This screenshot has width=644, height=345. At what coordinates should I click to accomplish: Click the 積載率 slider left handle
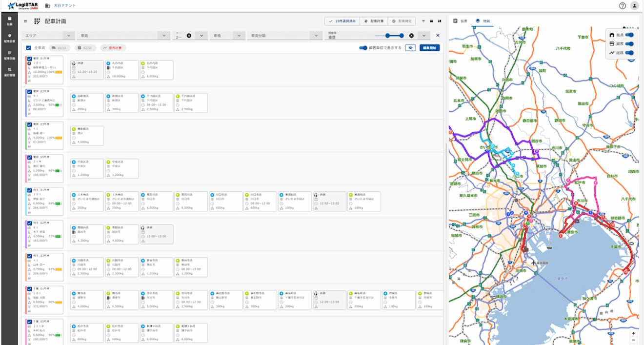click(x=387, y=36)
